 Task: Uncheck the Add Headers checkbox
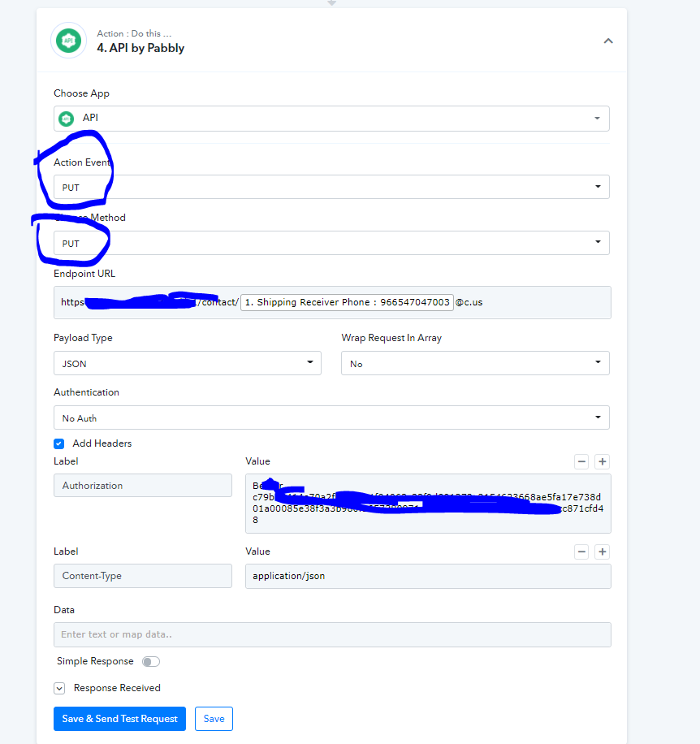(58, 443)
